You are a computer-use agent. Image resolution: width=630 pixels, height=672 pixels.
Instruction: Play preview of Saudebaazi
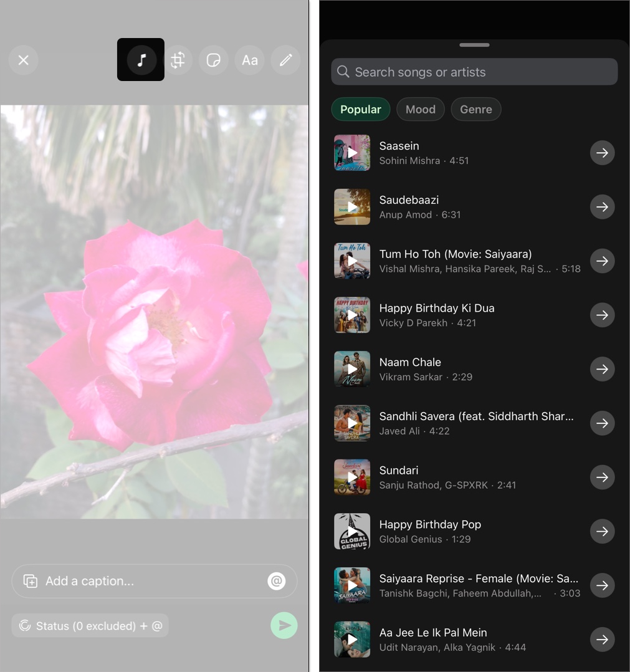351,206
